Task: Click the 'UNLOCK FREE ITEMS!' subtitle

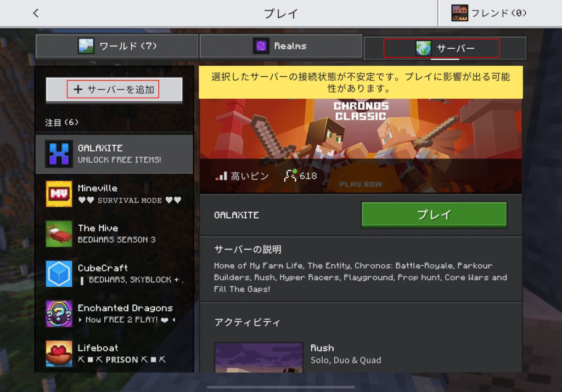Action: 119,160
